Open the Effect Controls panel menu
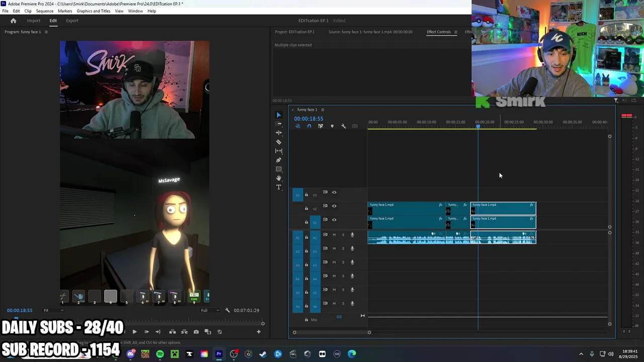Viewport: 644px width, 362px height. [456, 32]
